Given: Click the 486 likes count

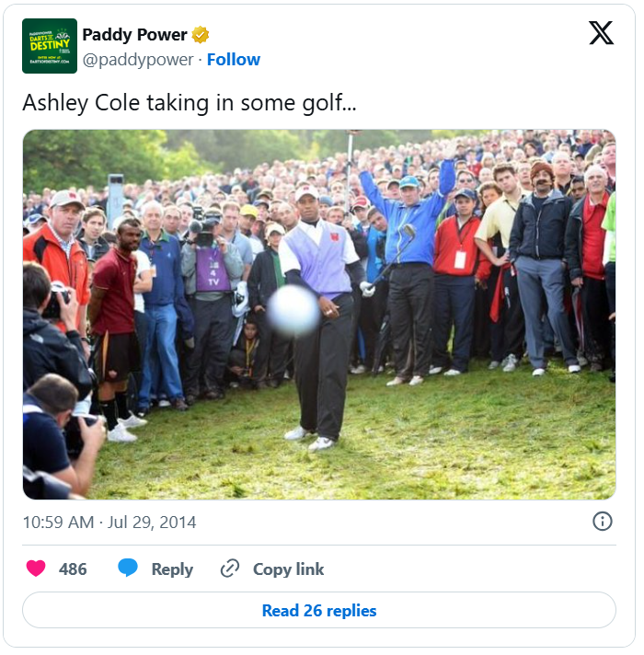Looking at the screenshot, I should pyautogui.click(x=73, y=569).
